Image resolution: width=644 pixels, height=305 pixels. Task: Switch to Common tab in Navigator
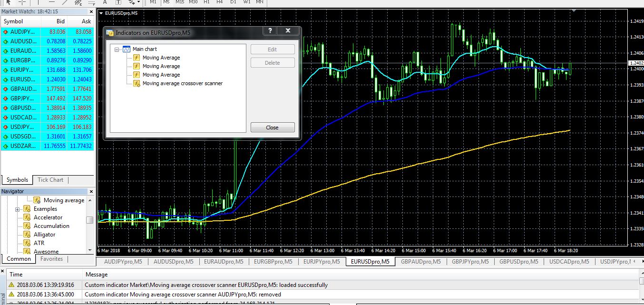19,259
